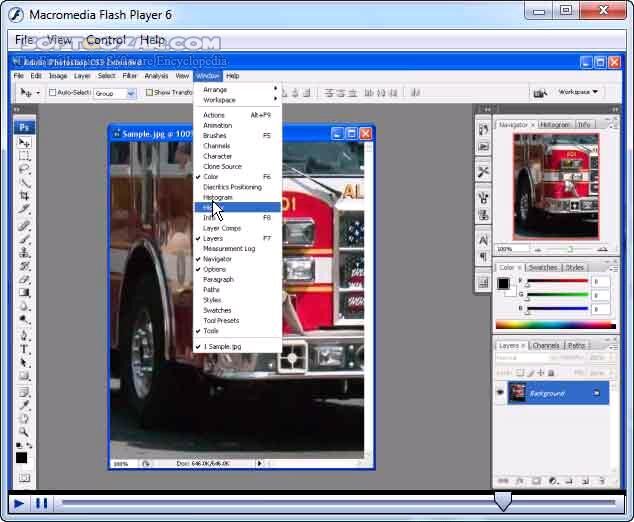634x522 pixels.
Task: Click the Play button in Flash Player
Action: click(x=19, y=503)
